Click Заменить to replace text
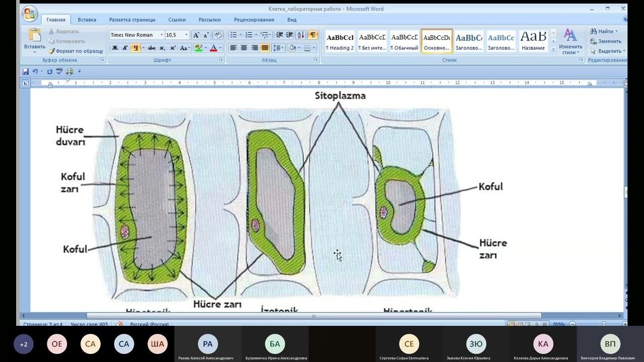Image resolution: width=644 pixels, height=362 pixels. (606, 41)
